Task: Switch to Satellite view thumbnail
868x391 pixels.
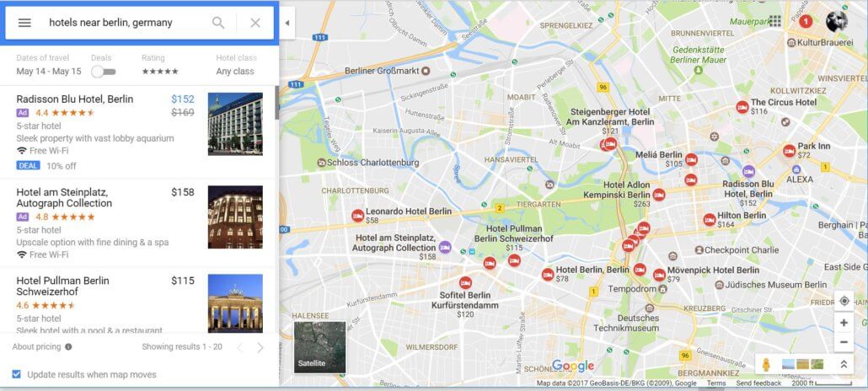Action: click(x=319, y=347)
